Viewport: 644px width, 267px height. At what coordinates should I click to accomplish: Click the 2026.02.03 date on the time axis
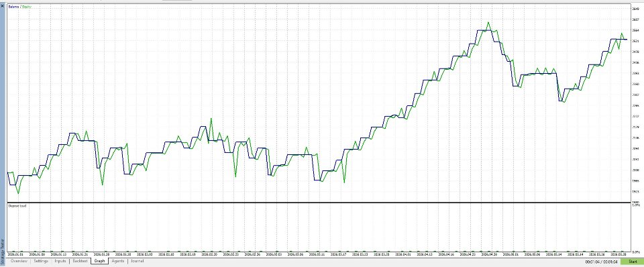(x=145, y=255)
